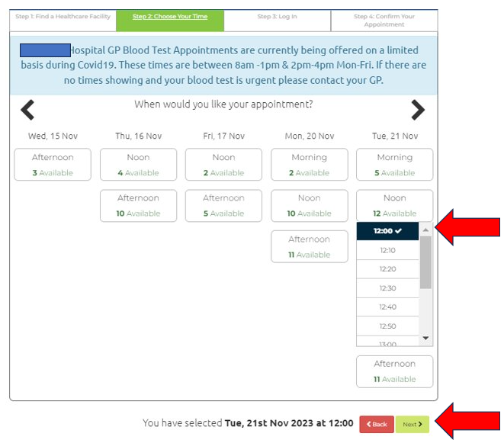Image resolution: width=504 pixels, height=443 pixels.
Task: Expand Thursday 16 Nov Noon slots
Action: coord(138,165)
